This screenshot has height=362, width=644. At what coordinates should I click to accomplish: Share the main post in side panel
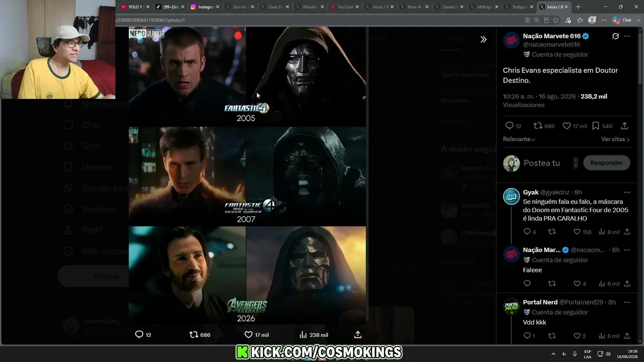[624, 126]
